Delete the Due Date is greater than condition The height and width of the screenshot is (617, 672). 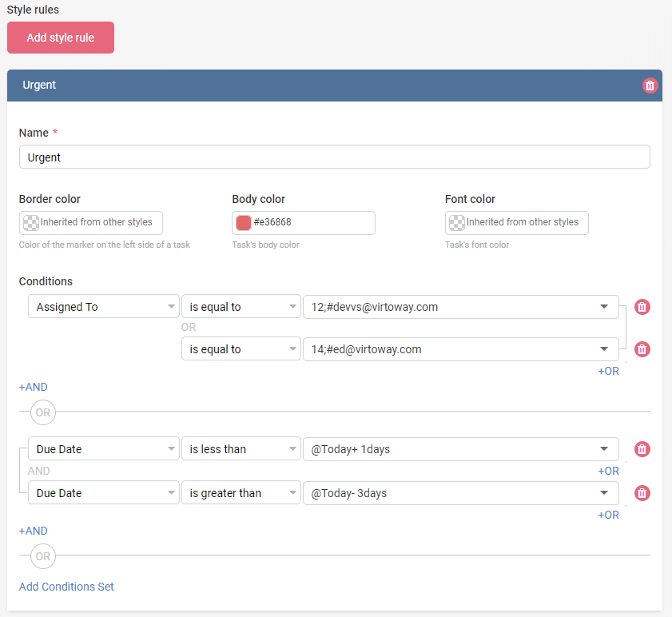[642, 493]
